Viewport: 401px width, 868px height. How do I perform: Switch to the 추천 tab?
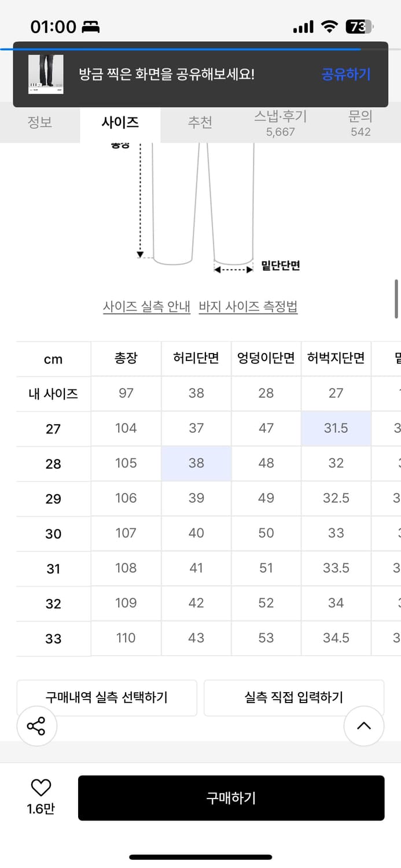(x=200, y=123)
